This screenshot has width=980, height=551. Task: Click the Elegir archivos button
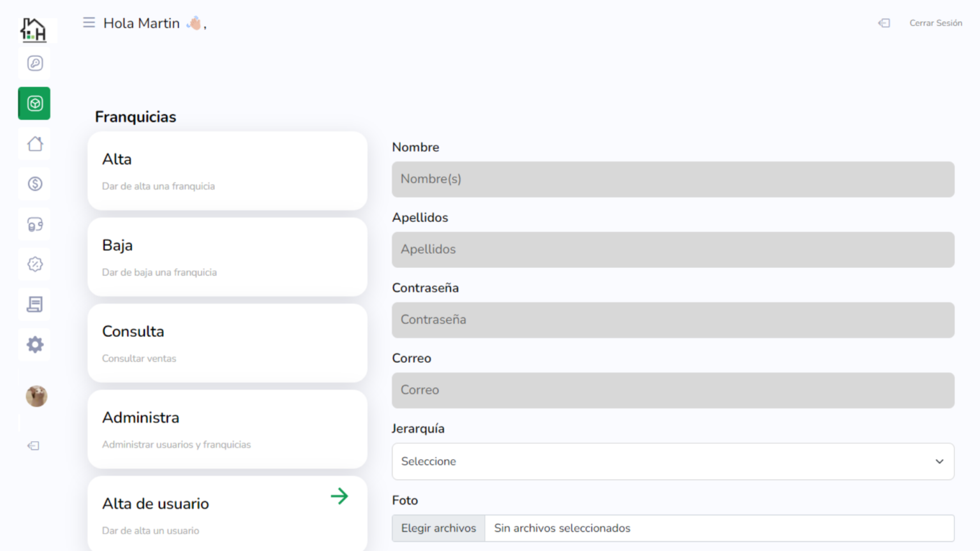point(438,528)
